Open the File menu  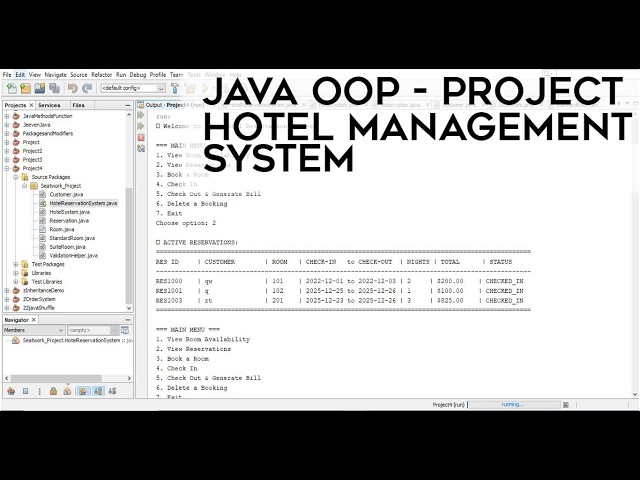click(x=7, y=75)
